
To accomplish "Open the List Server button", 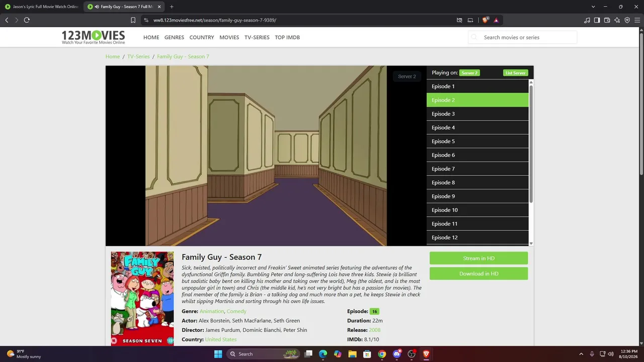I will pos(515,73).
